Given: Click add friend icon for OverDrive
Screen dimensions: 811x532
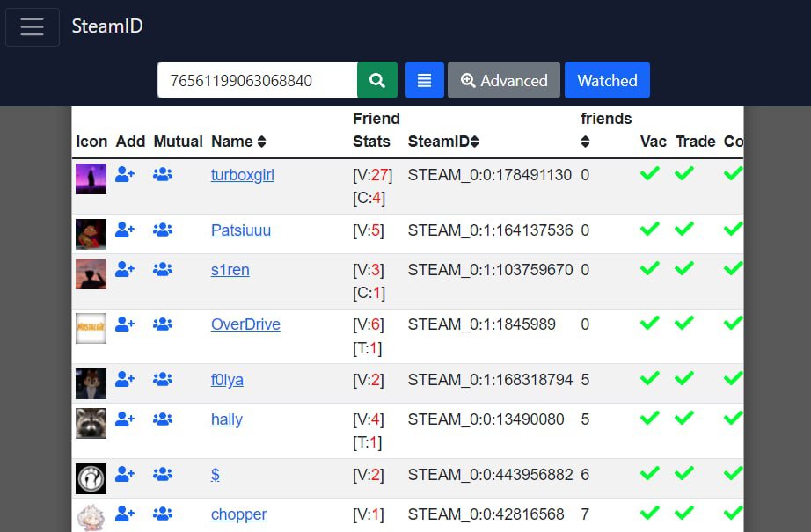Looking at the screenshot, I should click(x=125, y=324).
